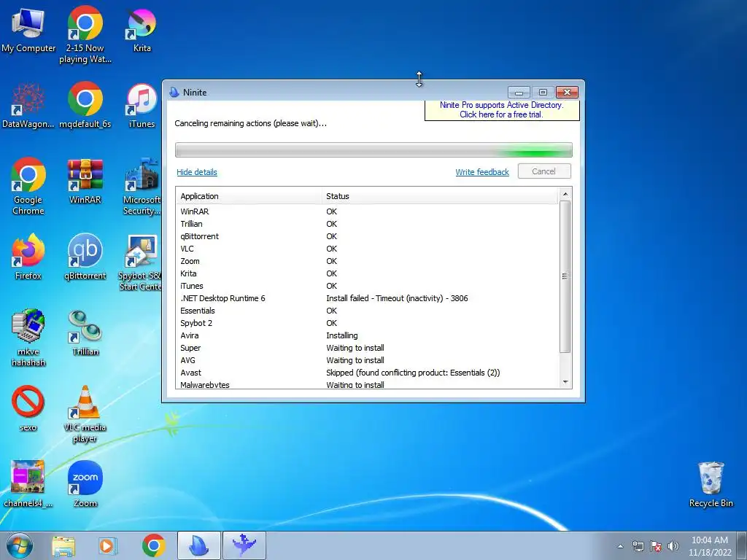Select the Spybot 2 row in the list

(x=368, y=323)
